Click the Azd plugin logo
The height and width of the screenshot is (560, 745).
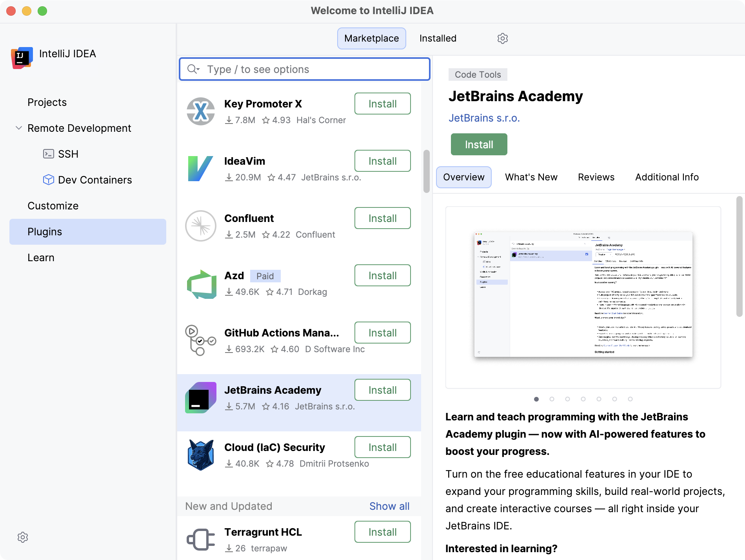coord(202,284)
